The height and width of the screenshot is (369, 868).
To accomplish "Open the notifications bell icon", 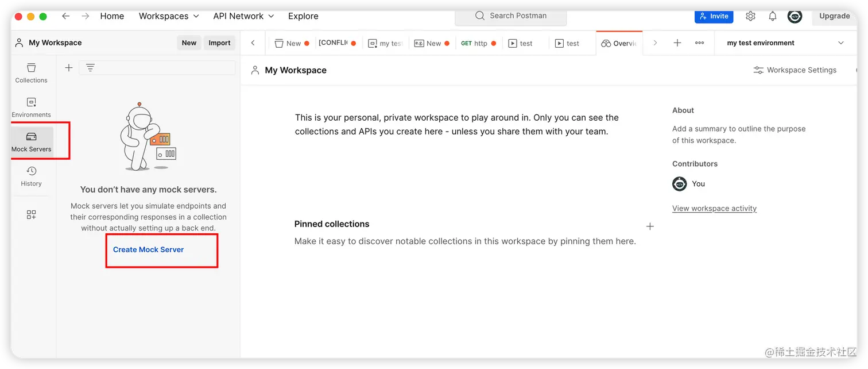I will (773, 16).
